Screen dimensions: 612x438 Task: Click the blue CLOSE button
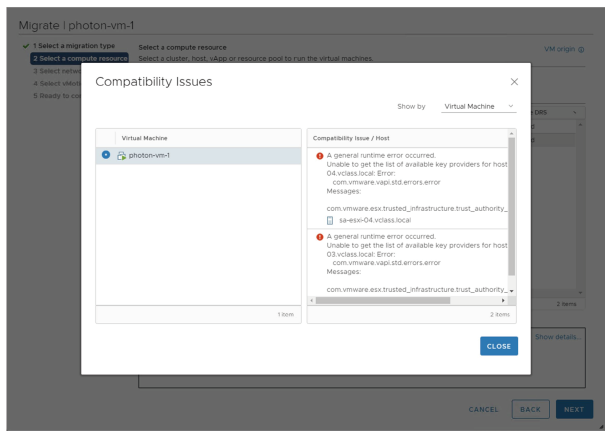point(498,346)
